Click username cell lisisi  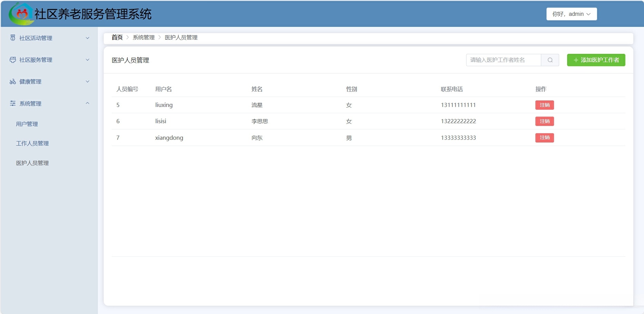tap(161, 121)
